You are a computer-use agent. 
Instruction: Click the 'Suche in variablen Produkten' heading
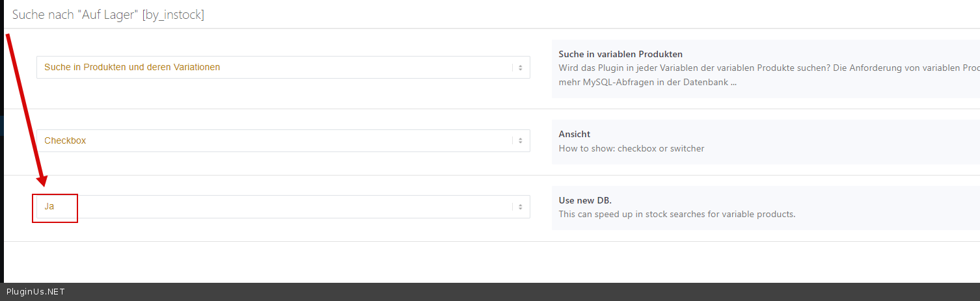pyautogui.click(x=620, y=54)
